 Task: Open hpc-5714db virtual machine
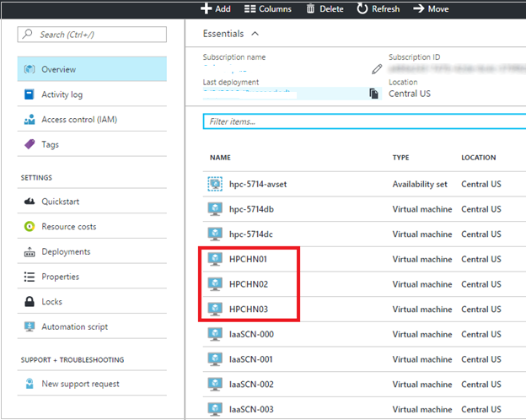[x=251, y=209]
